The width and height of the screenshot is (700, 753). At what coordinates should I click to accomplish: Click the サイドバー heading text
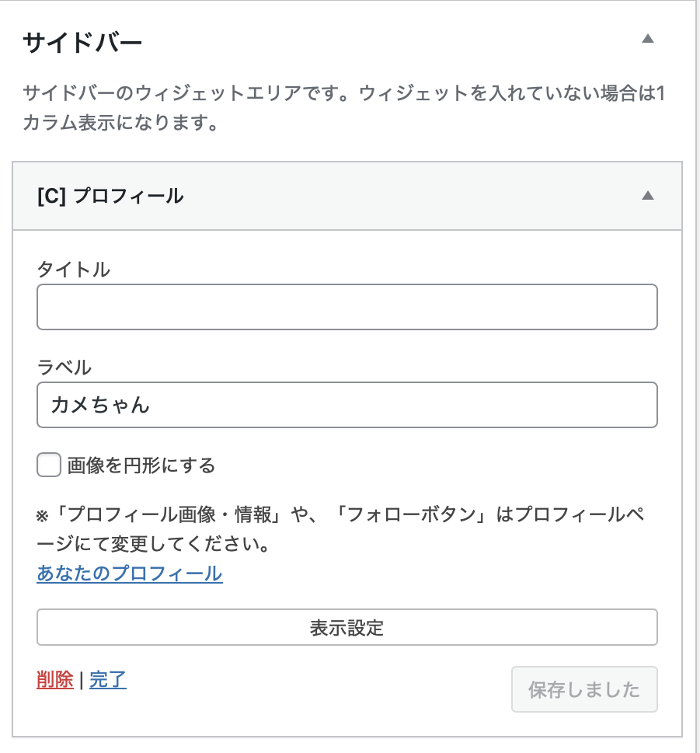pos(82,41)
